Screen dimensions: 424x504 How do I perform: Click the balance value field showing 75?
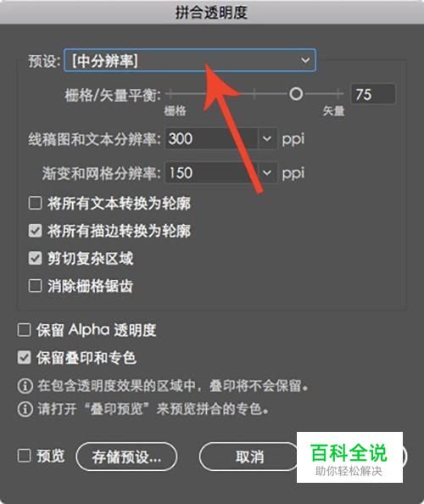[x=373, y=94]
